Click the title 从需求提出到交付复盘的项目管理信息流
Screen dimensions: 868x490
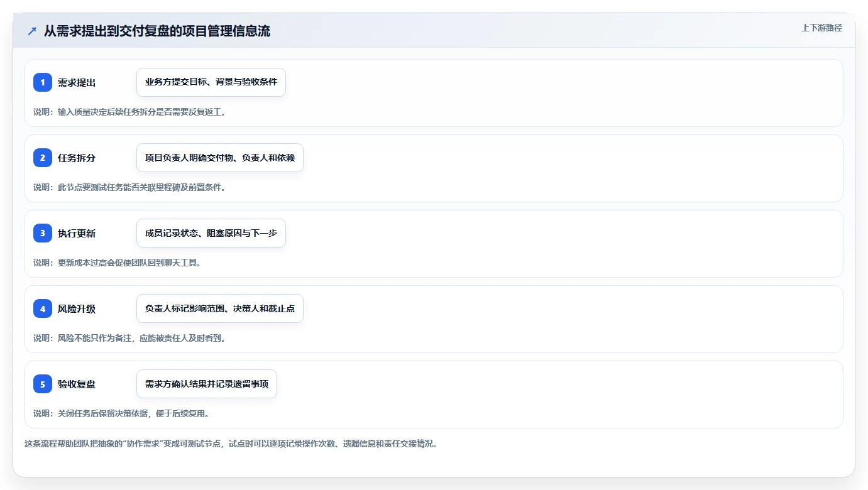(157, 31)
